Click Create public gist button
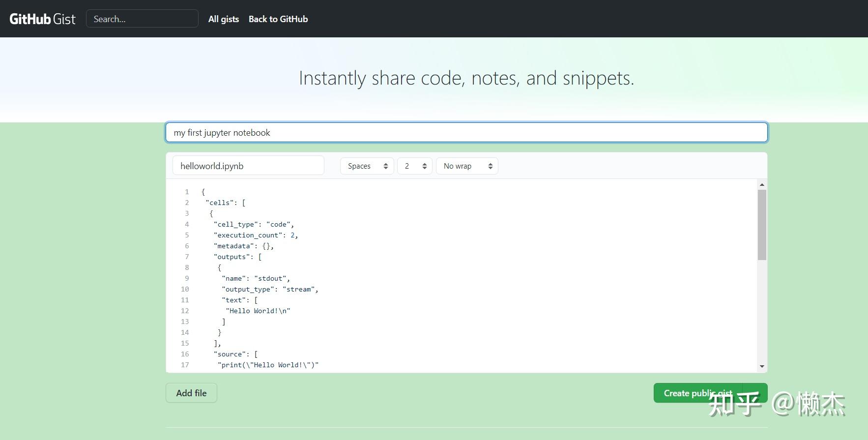This screenshot has height=440, width=868. pyautogui.click(x=697, y=393)
